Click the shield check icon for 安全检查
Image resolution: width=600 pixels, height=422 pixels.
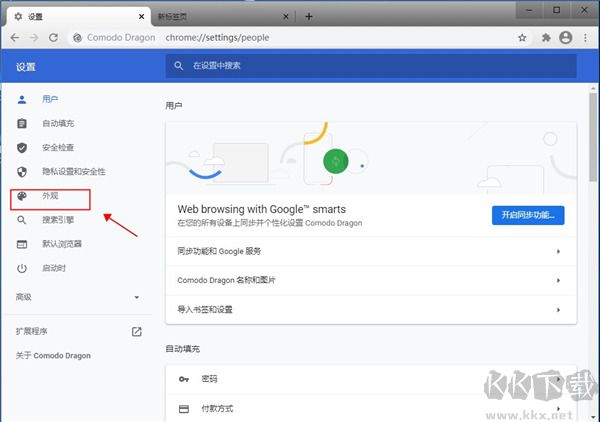[22, 148]
